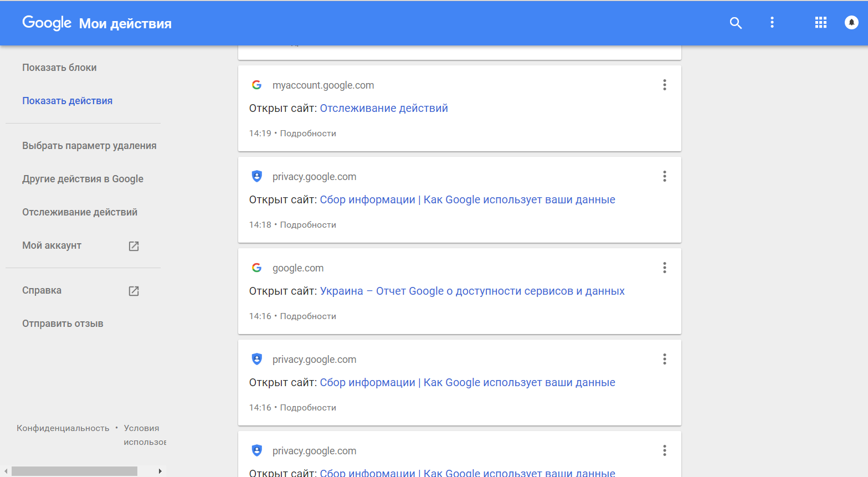Open the Google apps grid
This screenshot has width=868, height=477.
[x=821, y=23]
